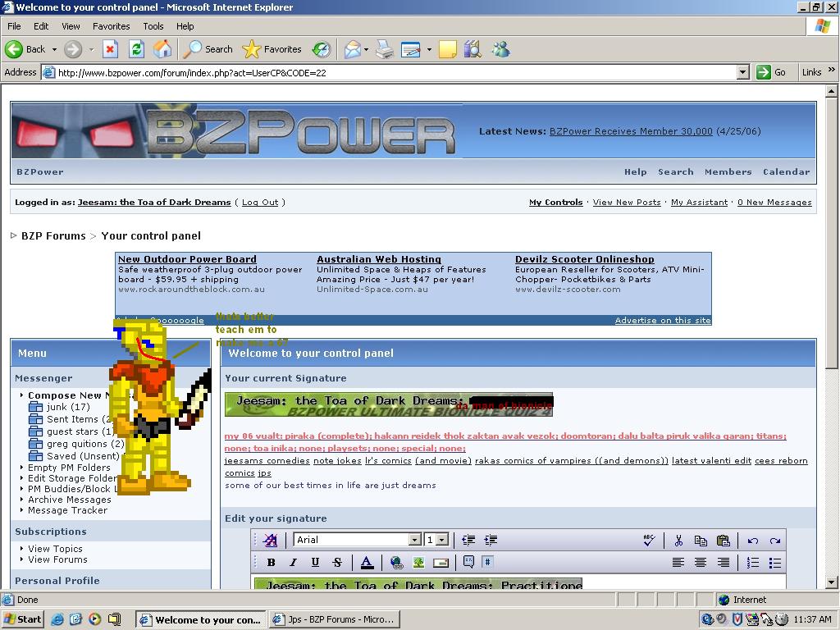The height and width of the screenshot is (630, 840).
Task: Click the Insert email link icon
Action: (441, 562)
